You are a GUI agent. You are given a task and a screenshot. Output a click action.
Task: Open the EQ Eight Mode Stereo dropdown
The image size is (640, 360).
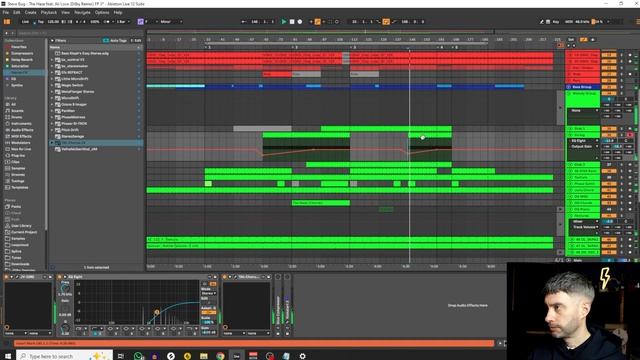click(209, 293)
